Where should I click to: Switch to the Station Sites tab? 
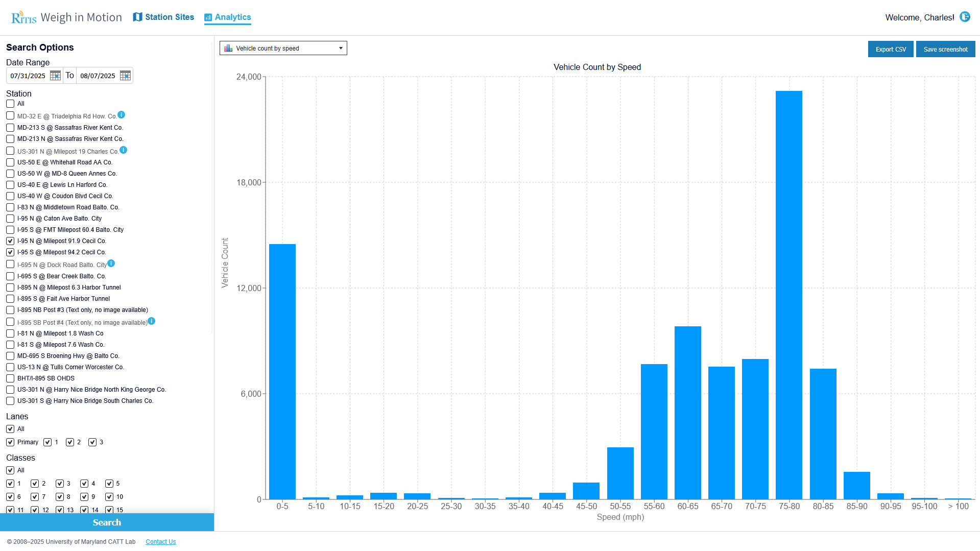pos(163,17)
